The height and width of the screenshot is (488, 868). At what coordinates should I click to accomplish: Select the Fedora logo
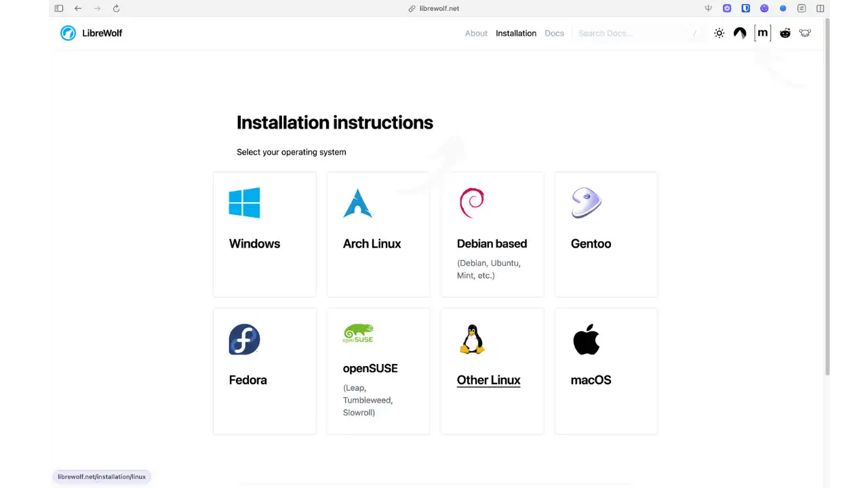[244, 340]
